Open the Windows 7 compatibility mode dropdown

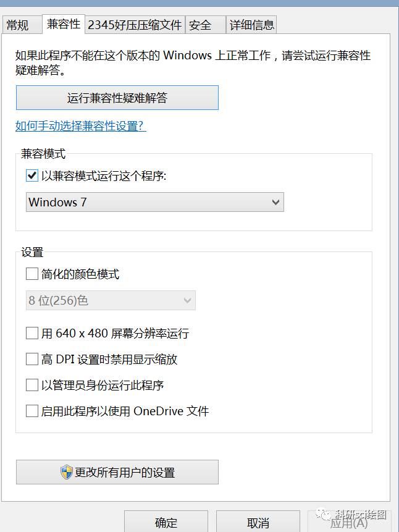154,202
